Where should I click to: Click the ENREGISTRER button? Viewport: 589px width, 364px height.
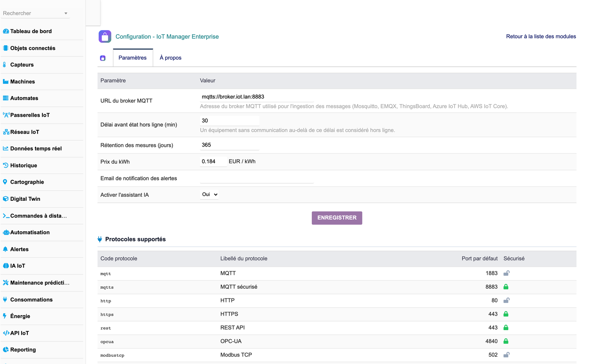click(337, 218)
